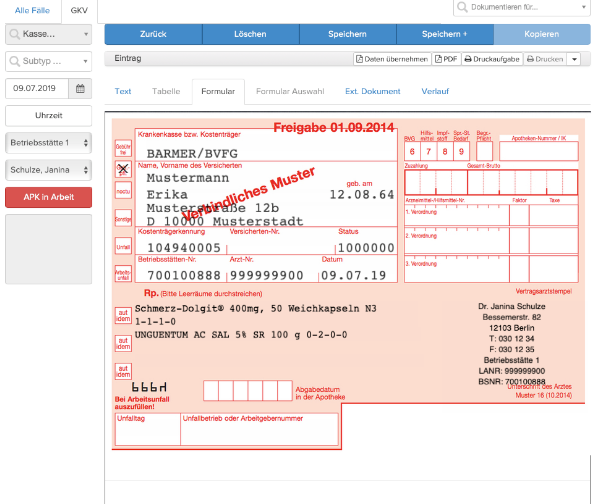Open the Tabelle tab
Screen dimensions: 592x504
[166, 91]
